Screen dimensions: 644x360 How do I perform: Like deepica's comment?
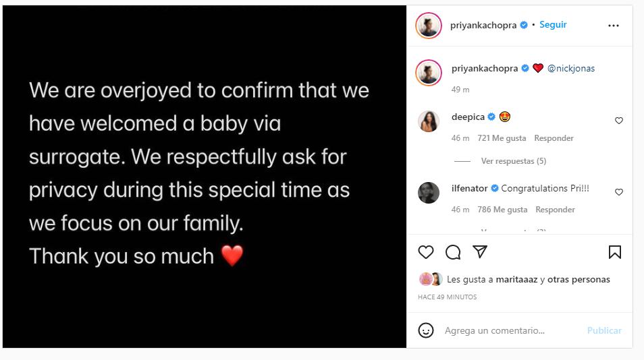pyautogui.click(x=618, y=121)
